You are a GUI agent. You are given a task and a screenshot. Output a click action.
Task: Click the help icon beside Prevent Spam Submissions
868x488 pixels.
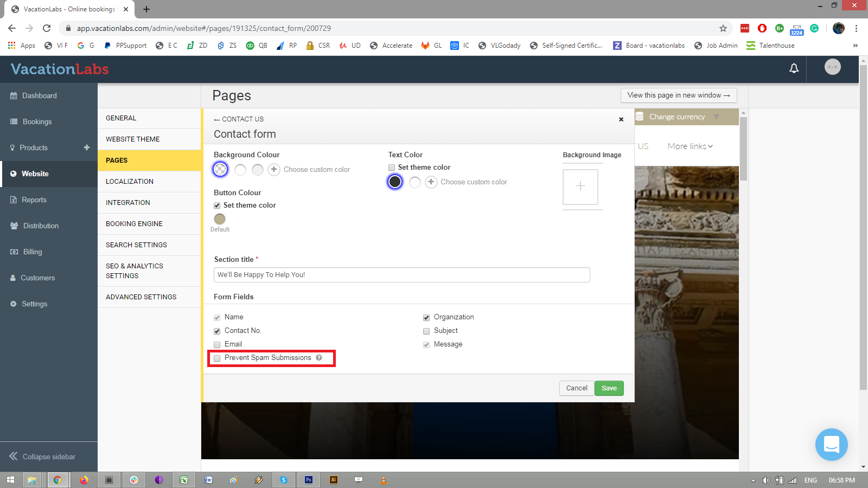click(319, 358)
